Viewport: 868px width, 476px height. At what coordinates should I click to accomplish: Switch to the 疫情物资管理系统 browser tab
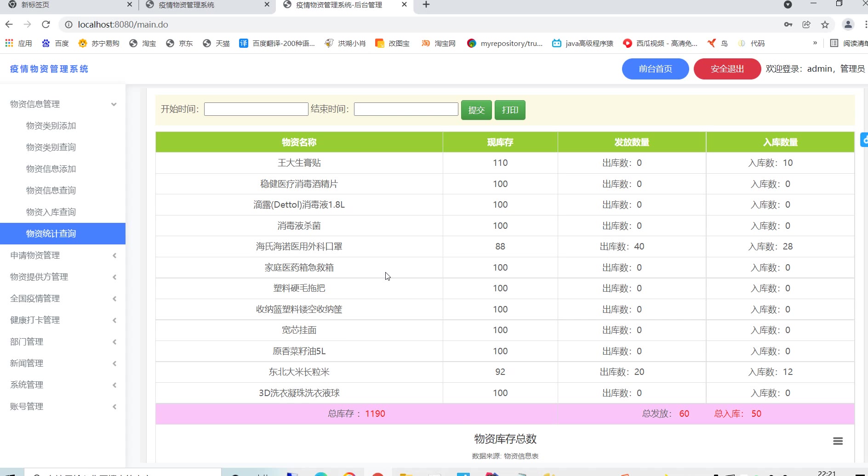pos(186,5)
